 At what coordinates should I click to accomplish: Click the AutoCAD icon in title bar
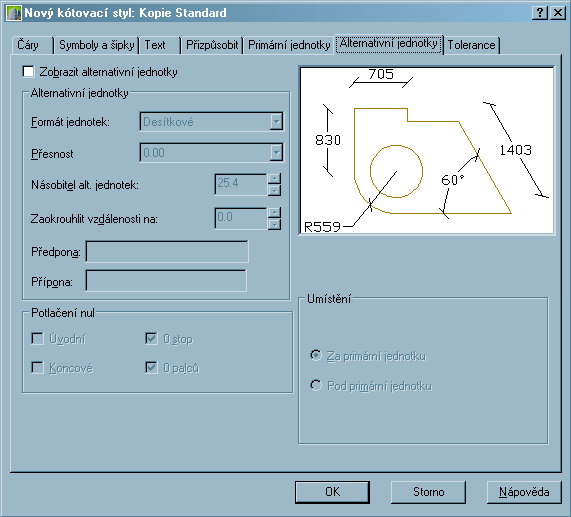click(13, 13)
